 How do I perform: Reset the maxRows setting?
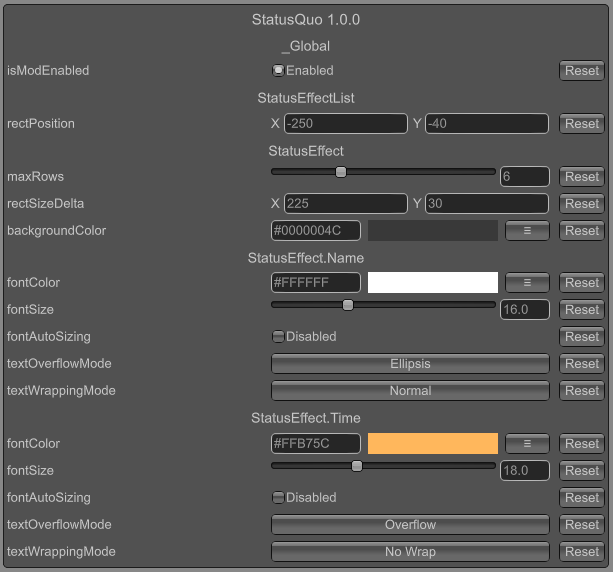pos(582,177)
